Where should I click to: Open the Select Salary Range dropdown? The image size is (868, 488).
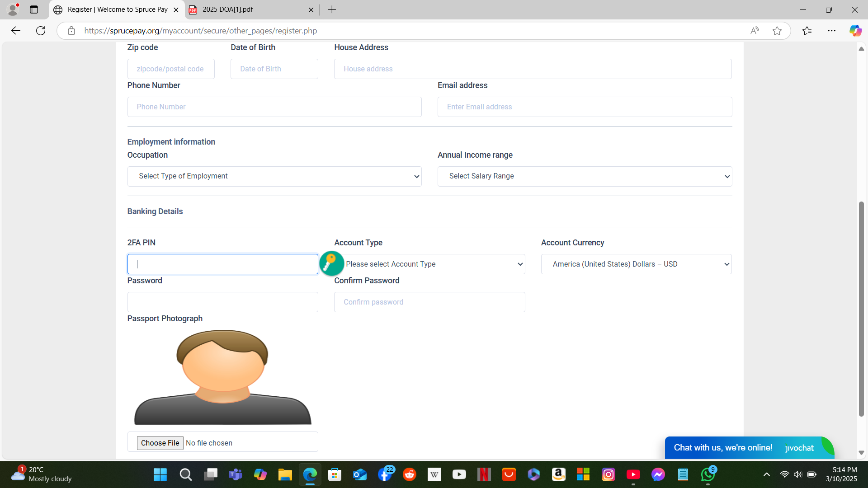click(585, 176)
